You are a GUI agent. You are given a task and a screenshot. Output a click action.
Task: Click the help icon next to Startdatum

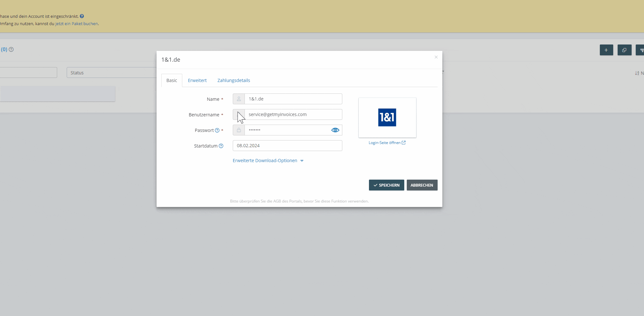(221, 146)
